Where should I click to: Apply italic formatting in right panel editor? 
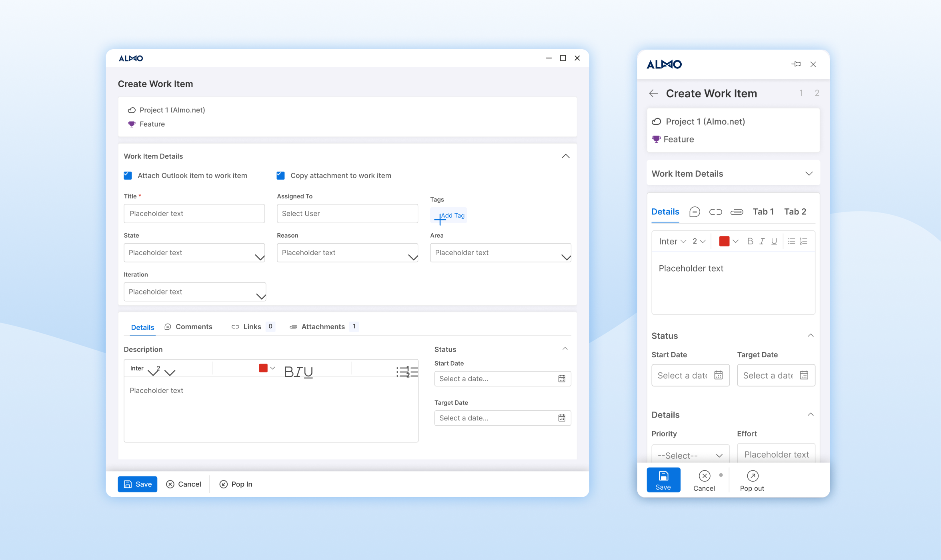click(x=762, y=241)
